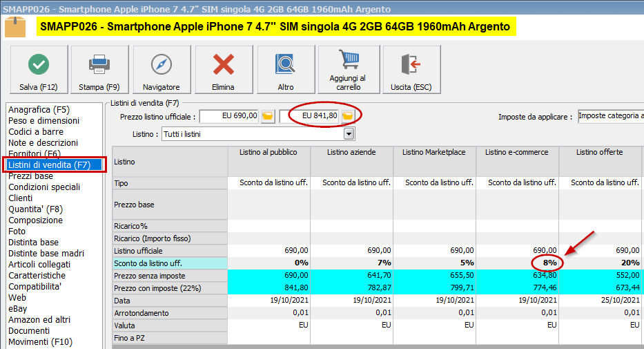Select Distinta base in sidebar

click(34, 243)
